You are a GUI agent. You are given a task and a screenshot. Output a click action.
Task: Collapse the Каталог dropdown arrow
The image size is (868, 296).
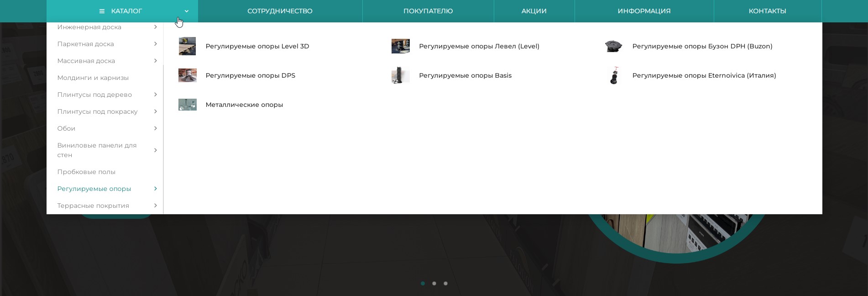coord(186,11)
